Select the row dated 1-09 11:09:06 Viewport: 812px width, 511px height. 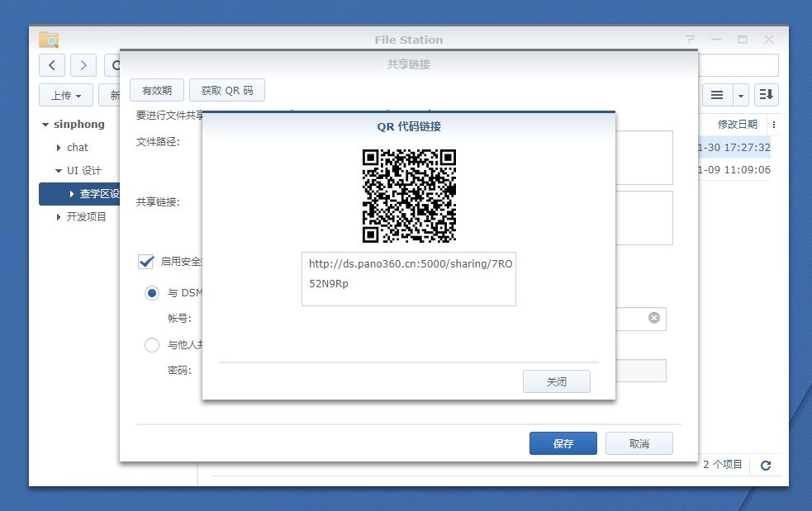tap(734, 170)
